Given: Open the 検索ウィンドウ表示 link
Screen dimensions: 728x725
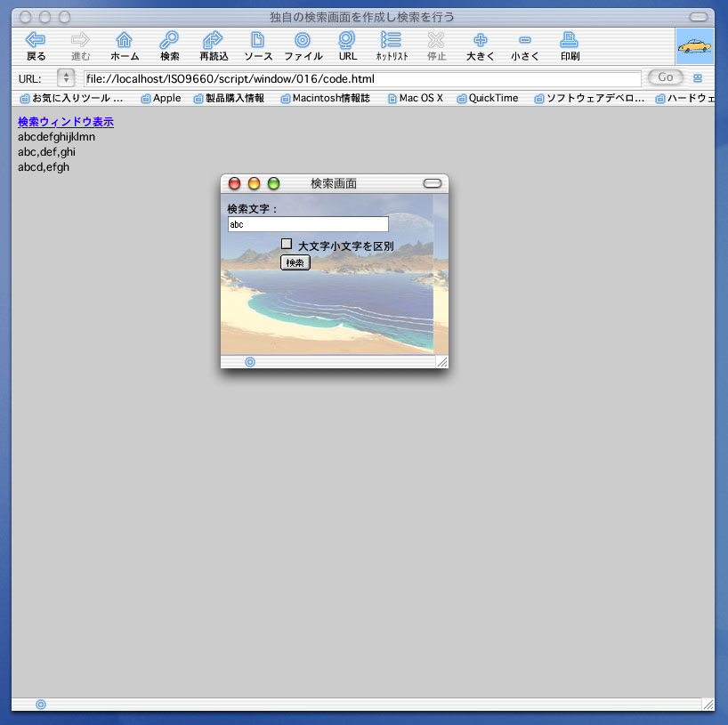Looking at the screenshot, I should point(66,122).
